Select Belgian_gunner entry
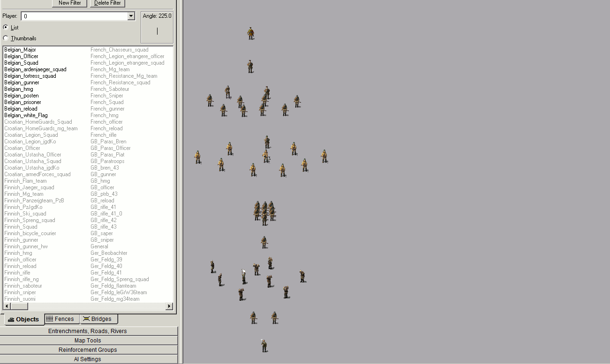The height and width of the screenshot is (364, 610). coord(22,82)
